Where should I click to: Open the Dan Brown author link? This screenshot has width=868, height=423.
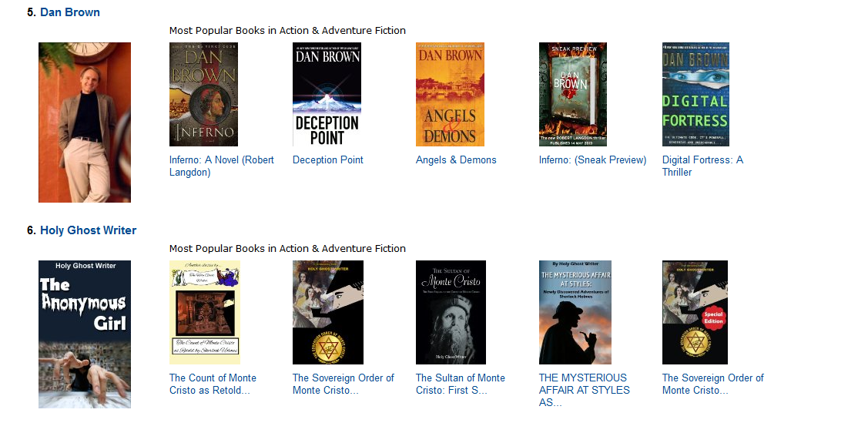pyautogui.click(x=70, y=12)
